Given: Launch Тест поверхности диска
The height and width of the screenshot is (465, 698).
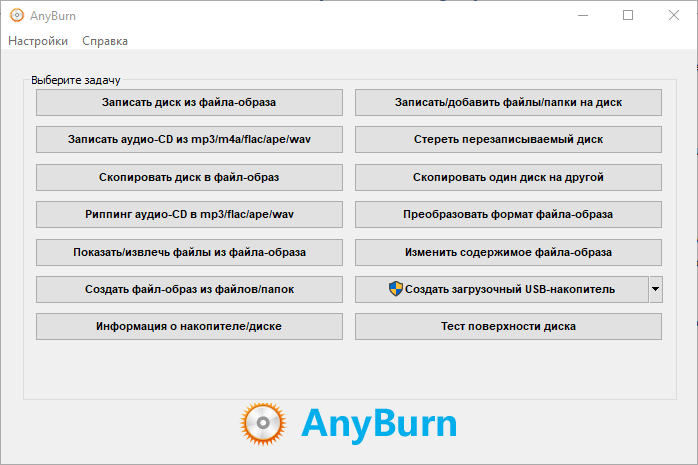Looking at the screenshot, I should 508,326.
